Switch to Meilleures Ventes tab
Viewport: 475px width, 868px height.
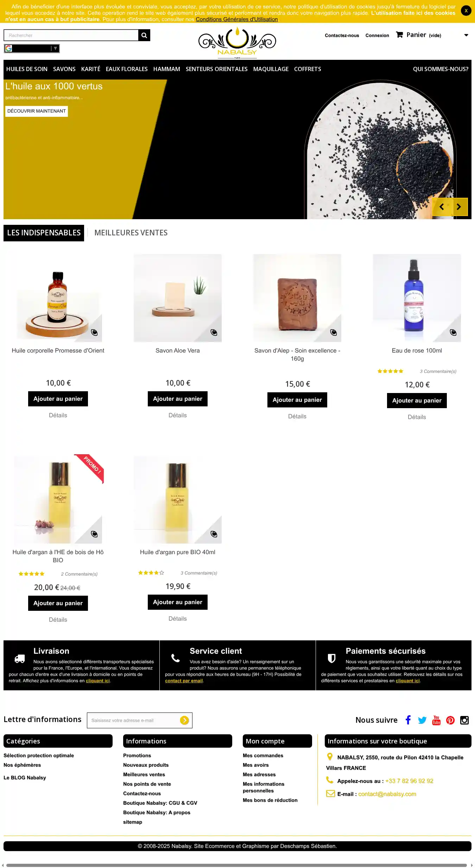coord(131,233)
